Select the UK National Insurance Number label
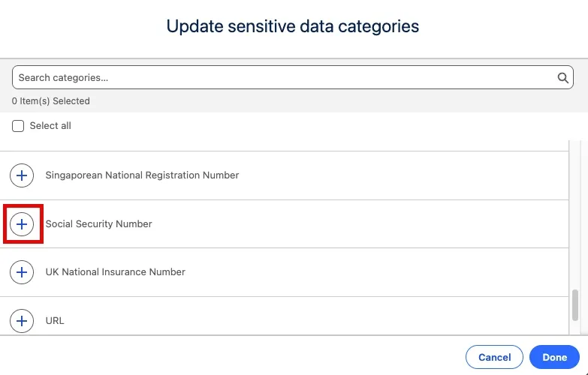The width and height of the screenshot is (588, 375). pyautogui.click(x=116, y=272)
